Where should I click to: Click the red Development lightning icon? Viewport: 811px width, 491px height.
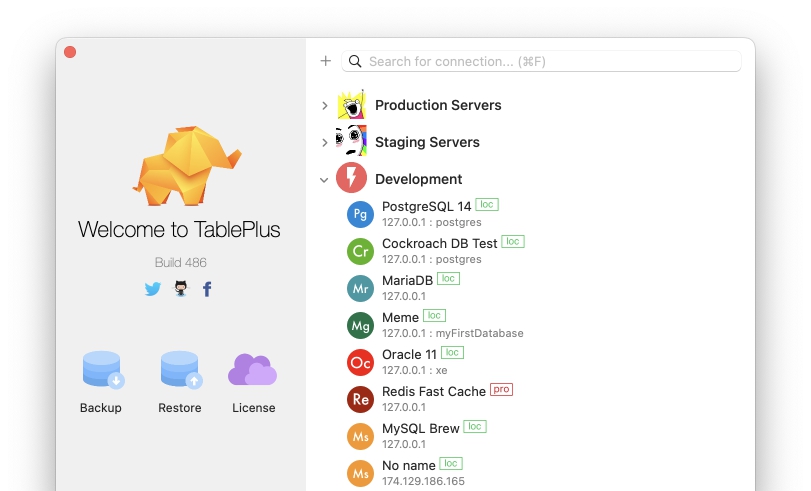coord(352,177)
